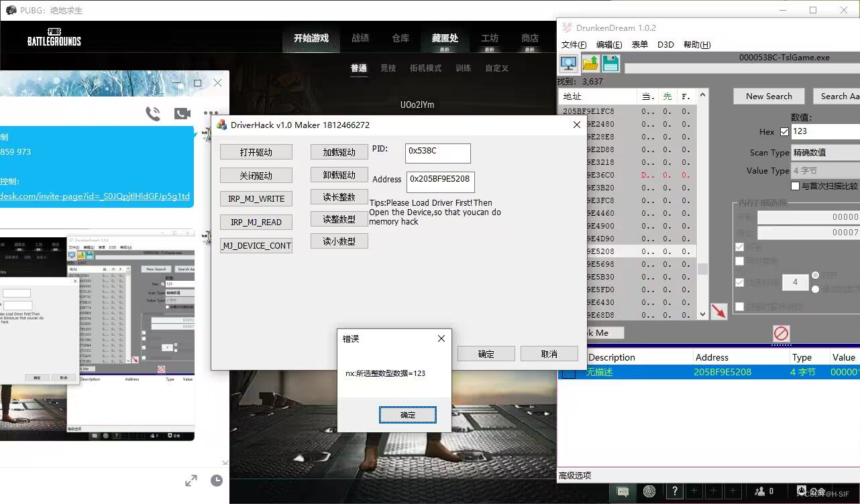Click the save floppy disk icon
The image size is (860, 504).
[610, 64]
